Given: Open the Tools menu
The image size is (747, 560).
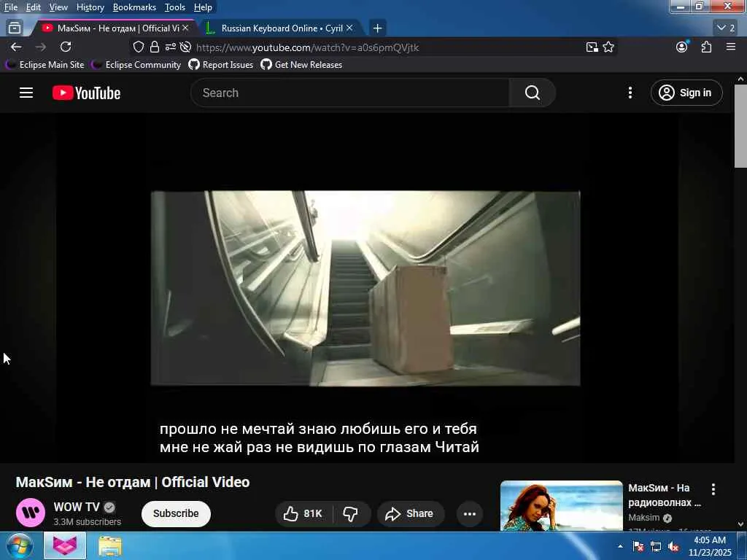Looking at the screenshot, I should (175, 7).
